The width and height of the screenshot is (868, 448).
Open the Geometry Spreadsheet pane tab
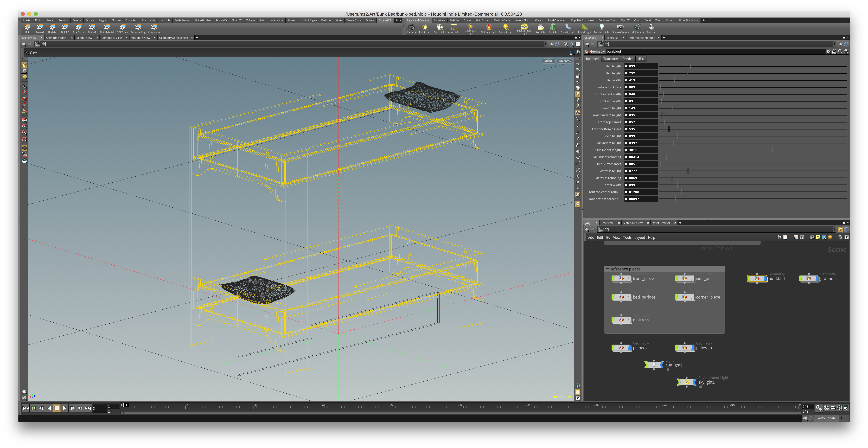173,38
